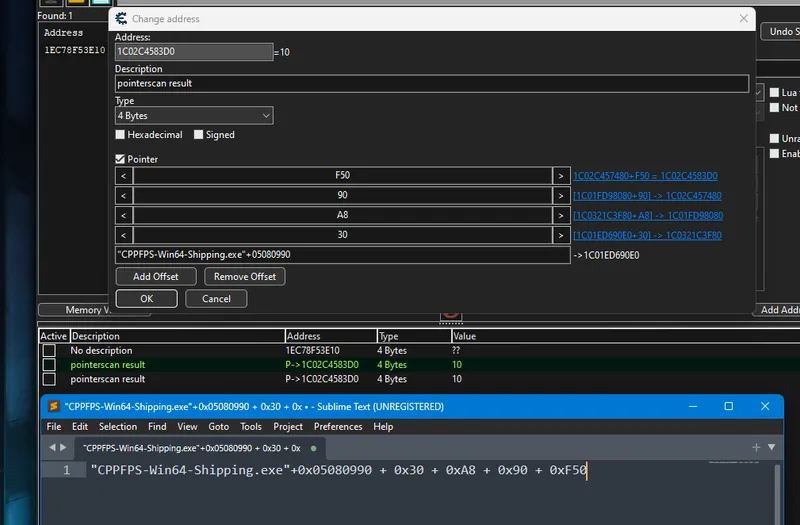Click the Add Offset button
The image size is (800, 525).
(156, 277)
